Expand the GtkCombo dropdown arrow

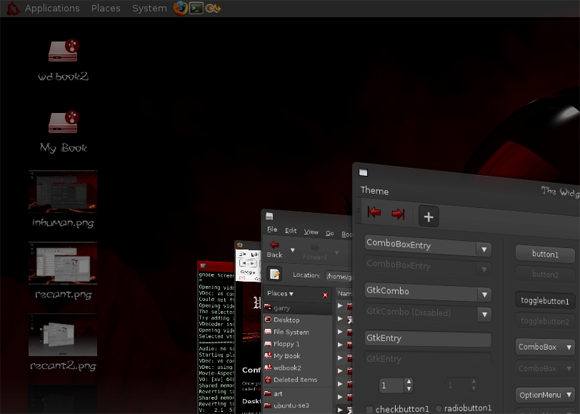484,294
